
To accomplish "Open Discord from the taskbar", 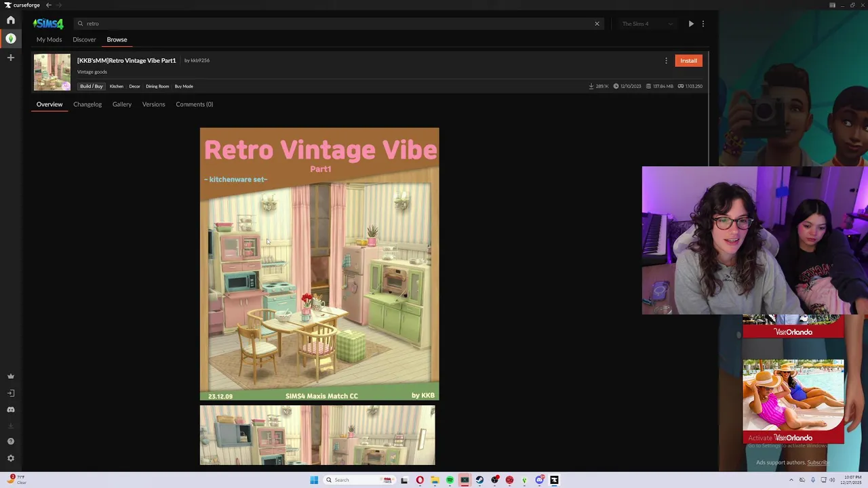I will click(539, 480).
